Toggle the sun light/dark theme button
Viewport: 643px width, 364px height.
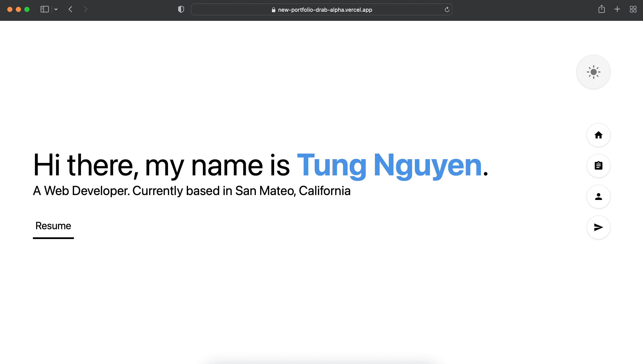pyautogui.click(x=593, y=72)
